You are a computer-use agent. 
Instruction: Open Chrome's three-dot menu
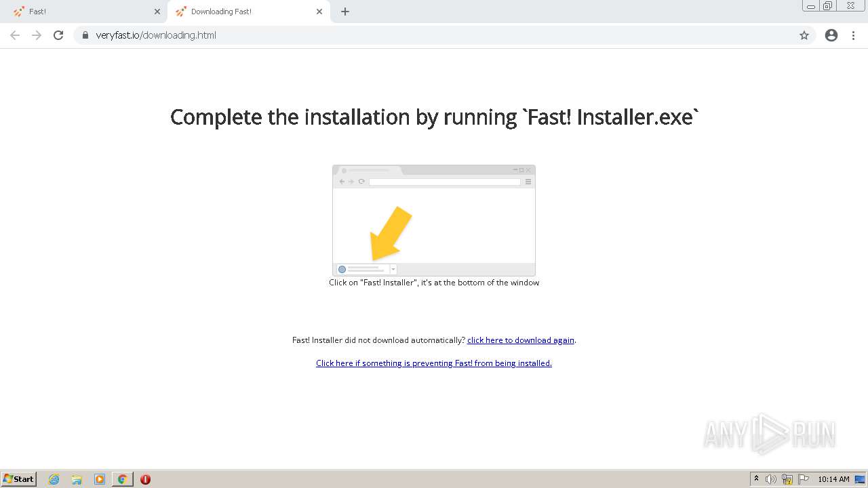[853, 35]
